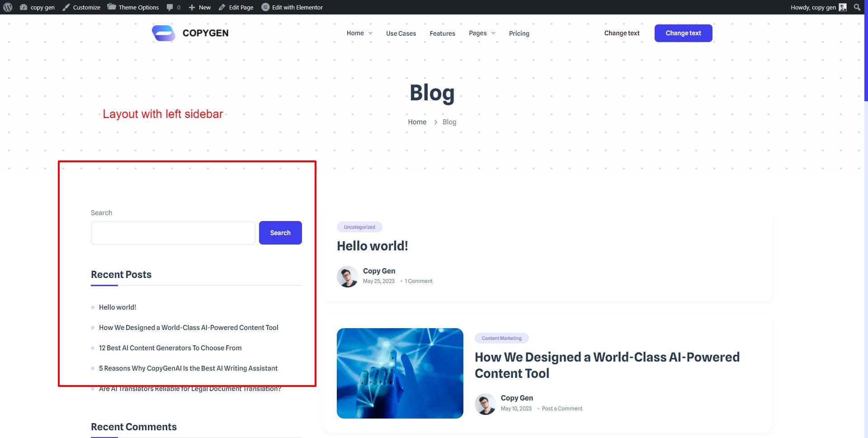Click the Home breadcrumb link

[417, 122]
